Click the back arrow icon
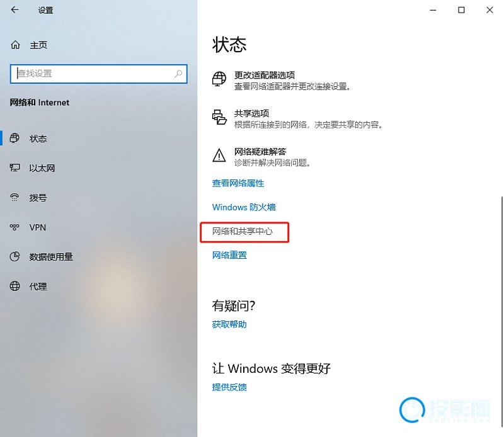This screenshot has width=504, height=437. (14, 10)
